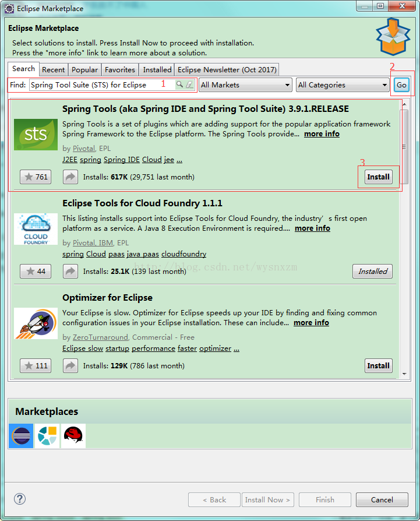Open more info for Optimizer for Eclipse
The width and height of the screenshot is (420, 521).
pos(311,323)
